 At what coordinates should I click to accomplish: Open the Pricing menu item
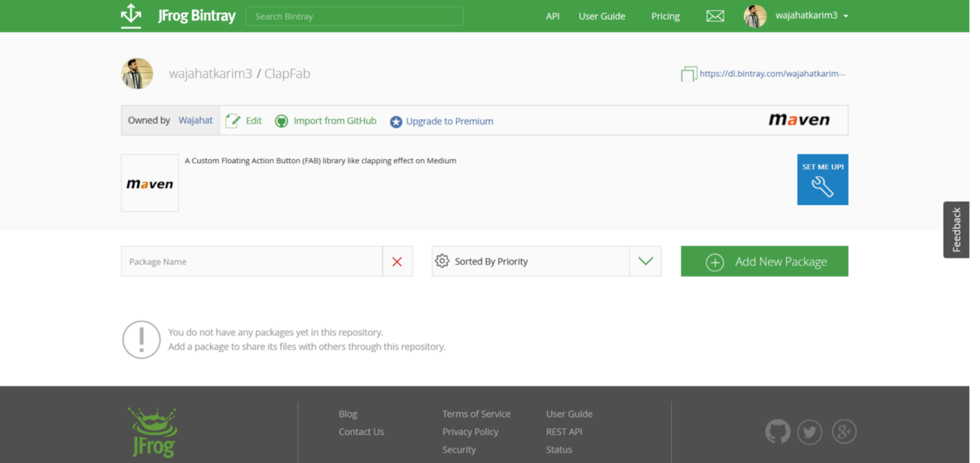coord(666,16)
